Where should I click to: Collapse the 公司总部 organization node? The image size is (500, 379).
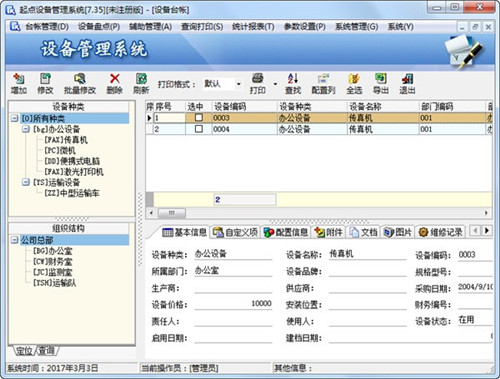14,240
